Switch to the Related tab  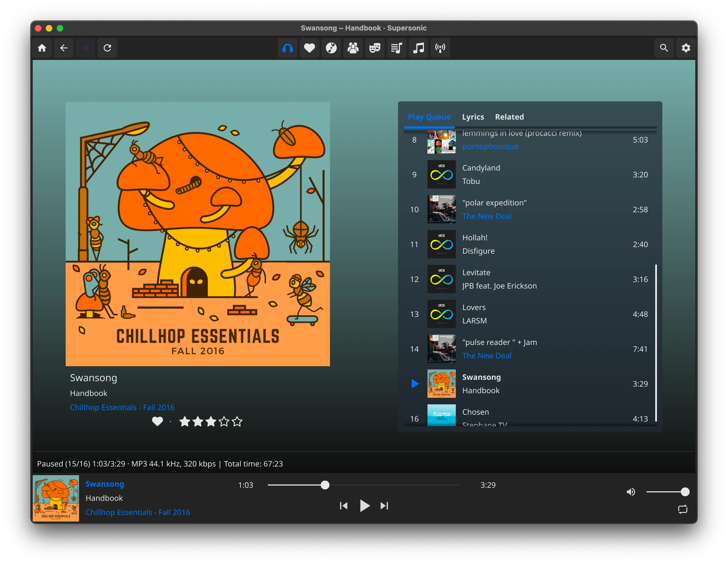509,117
